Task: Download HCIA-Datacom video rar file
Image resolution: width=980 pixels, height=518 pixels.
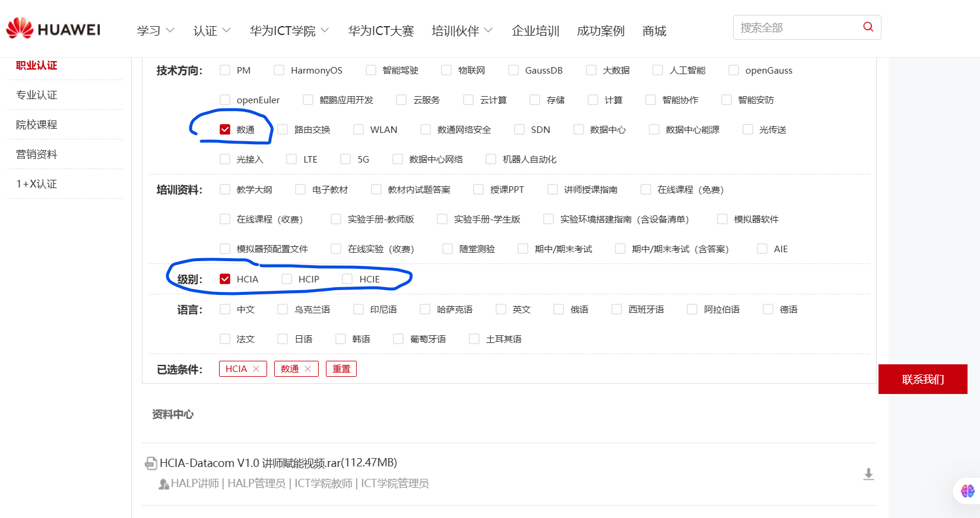Action: (868, 473)
